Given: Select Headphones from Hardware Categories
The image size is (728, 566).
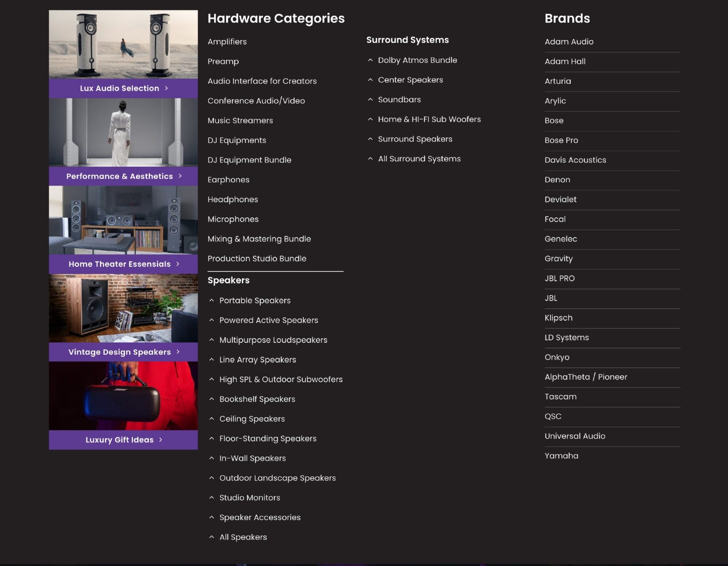Looking at the screenshot, I should pyautogui.click(x=233, y=200).
